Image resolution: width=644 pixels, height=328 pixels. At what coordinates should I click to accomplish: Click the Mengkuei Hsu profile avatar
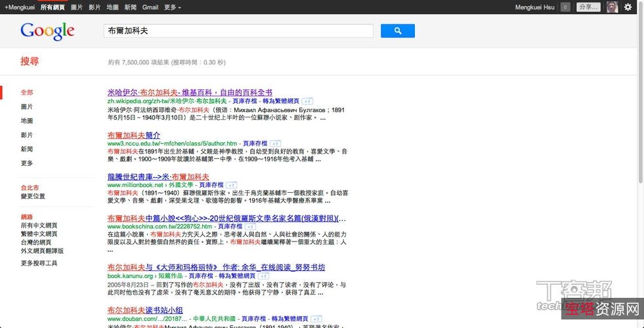[612, 7]
